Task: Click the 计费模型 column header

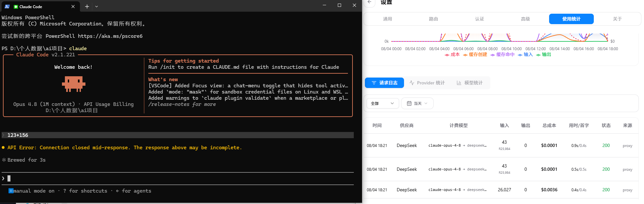Action: pyautogui.click(x=458, y=125)
